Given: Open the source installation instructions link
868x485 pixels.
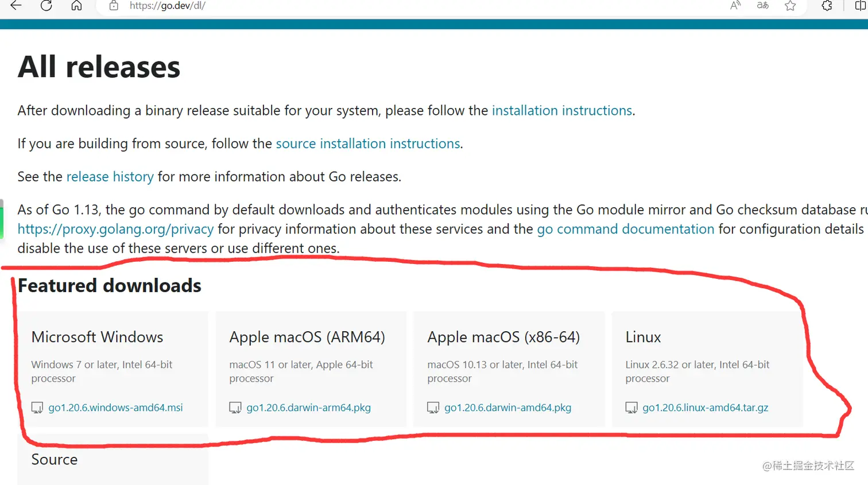Looking at the screenshot, I should coord(368,143).
